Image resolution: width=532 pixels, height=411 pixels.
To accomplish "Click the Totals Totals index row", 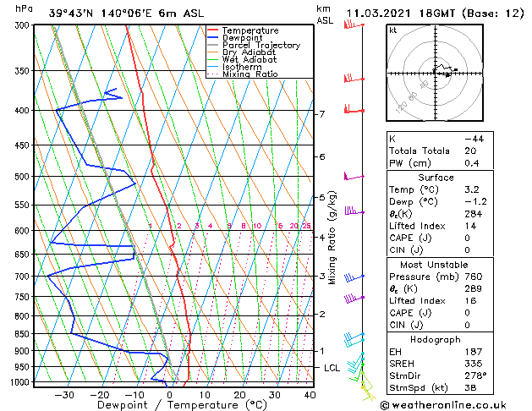I will pos(440,151).
